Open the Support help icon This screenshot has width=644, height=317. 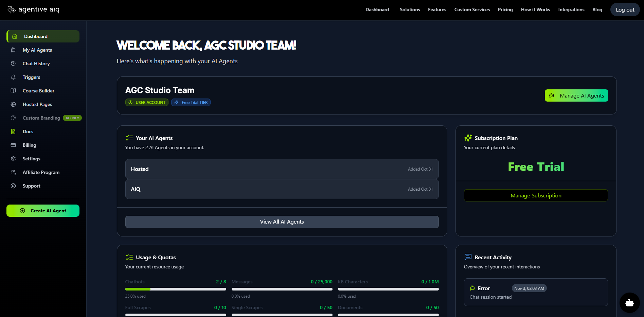(13, 186)
